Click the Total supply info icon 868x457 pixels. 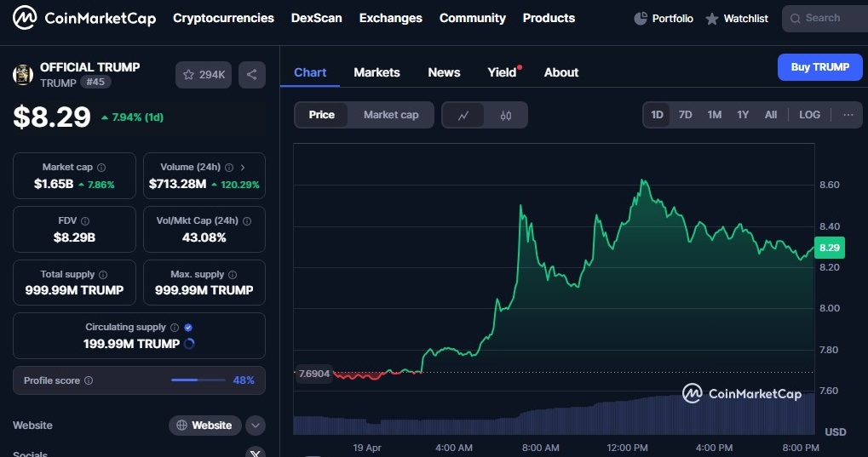pyautogui.click(x=103, y=275)
